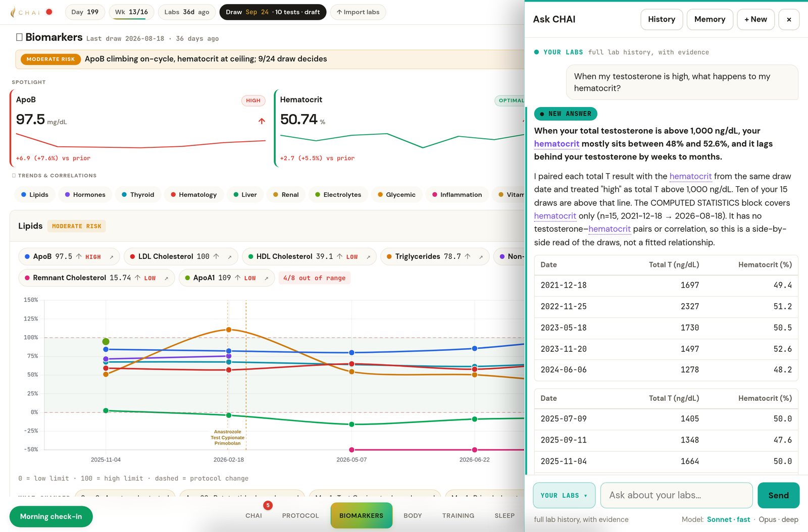Open the Labs 36d ago pill
The height and width of the screenshot is (532, 808).
[187, 12]
